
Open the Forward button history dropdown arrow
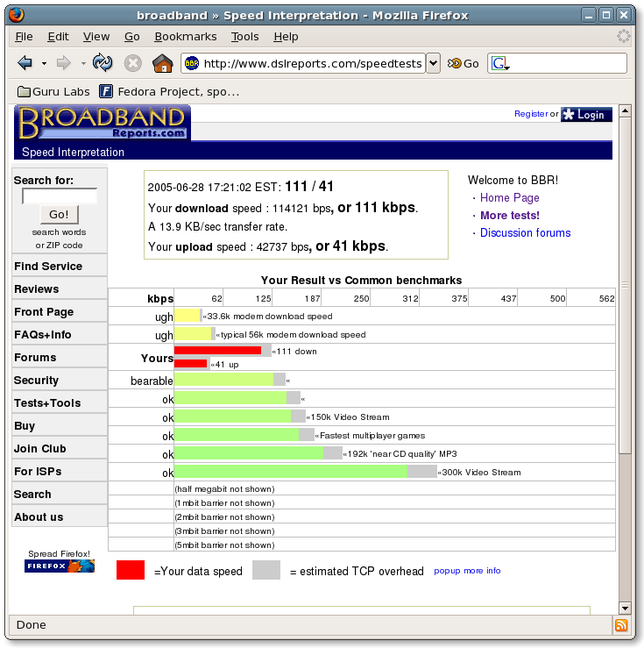83,64
